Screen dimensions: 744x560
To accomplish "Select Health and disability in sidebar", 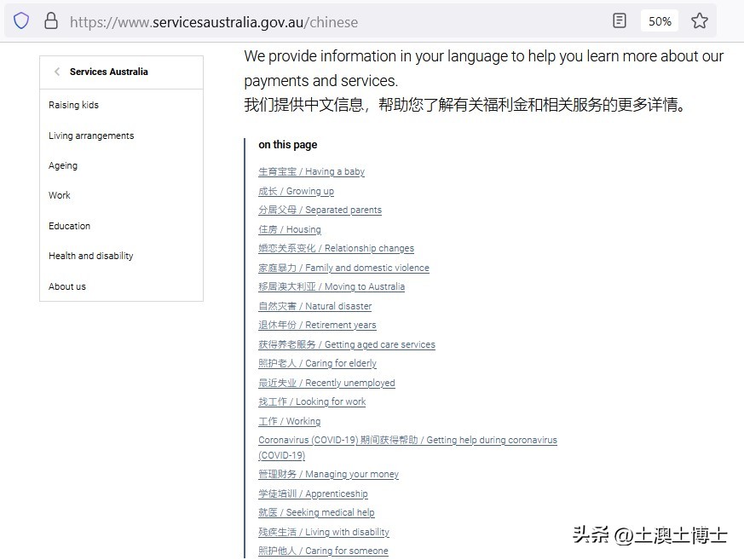I will point(90,256).
